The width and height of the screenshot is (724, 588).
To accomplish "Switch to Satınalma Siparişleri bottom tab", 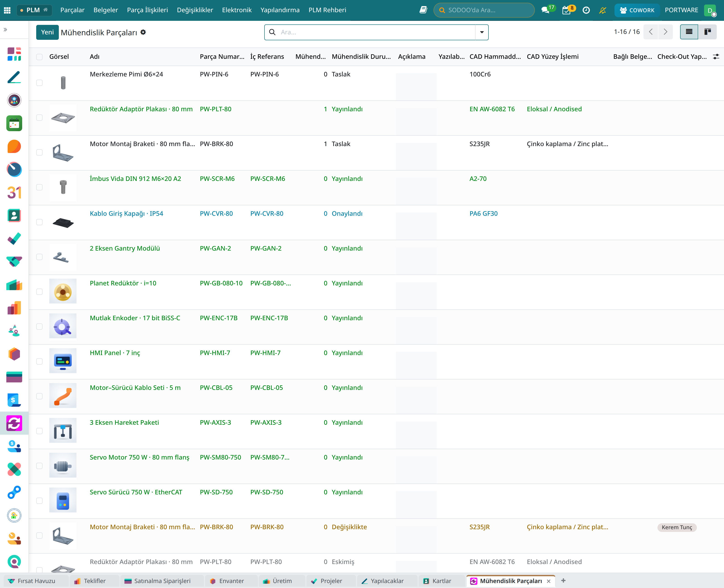I will [162, 581].
